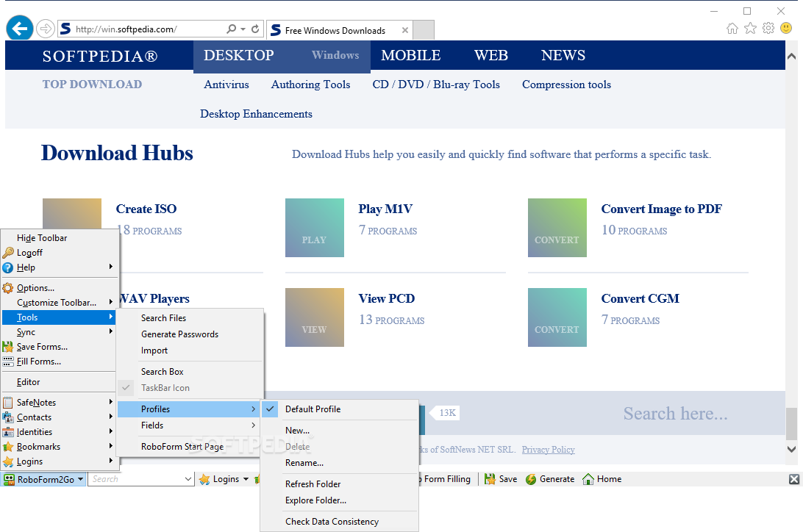The image size is (803, 532).
Task: Expand the Sync submenu
Action: coord(110,331)
